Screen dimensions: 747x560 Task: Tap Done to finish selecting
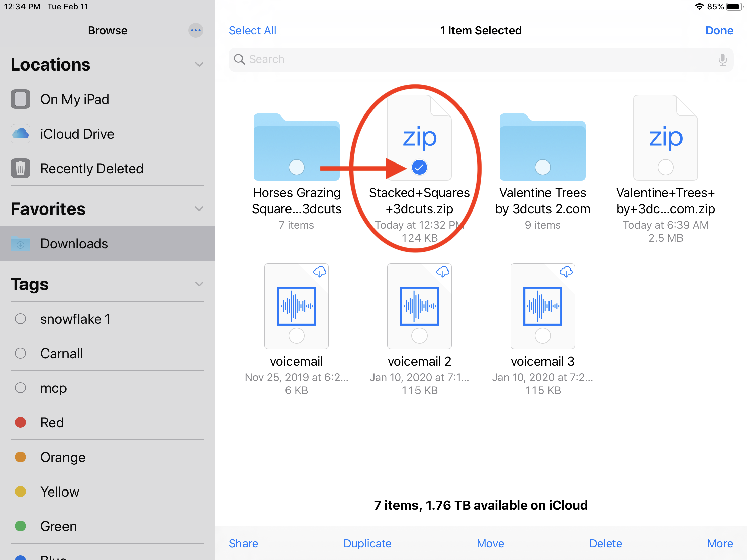point(719,30)
